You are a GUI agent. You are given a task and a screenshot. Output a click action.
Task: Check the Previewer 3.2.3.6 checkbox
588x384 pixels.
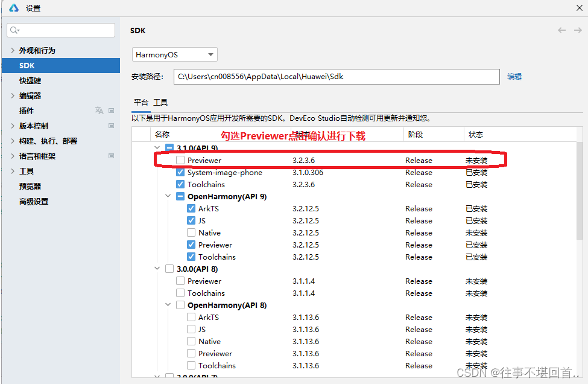coord(180,160)
